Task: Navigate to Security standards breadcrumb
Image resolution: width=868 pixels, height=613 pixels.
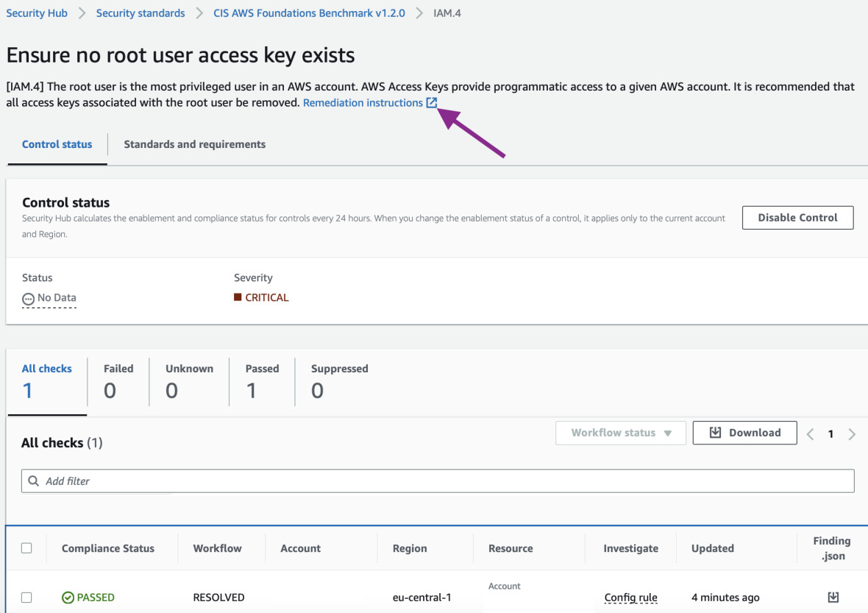Action: (x=140, y=13)
